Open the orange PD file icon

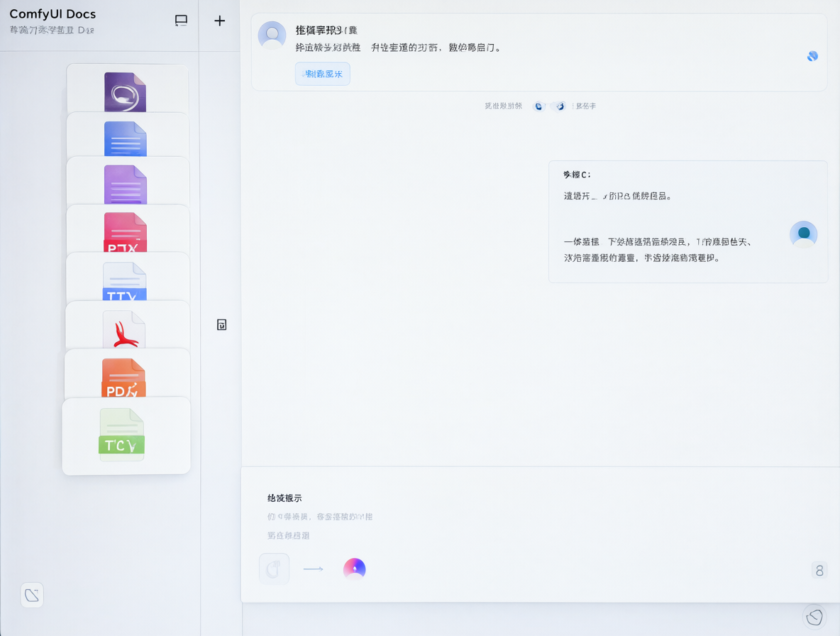[123, 378]
